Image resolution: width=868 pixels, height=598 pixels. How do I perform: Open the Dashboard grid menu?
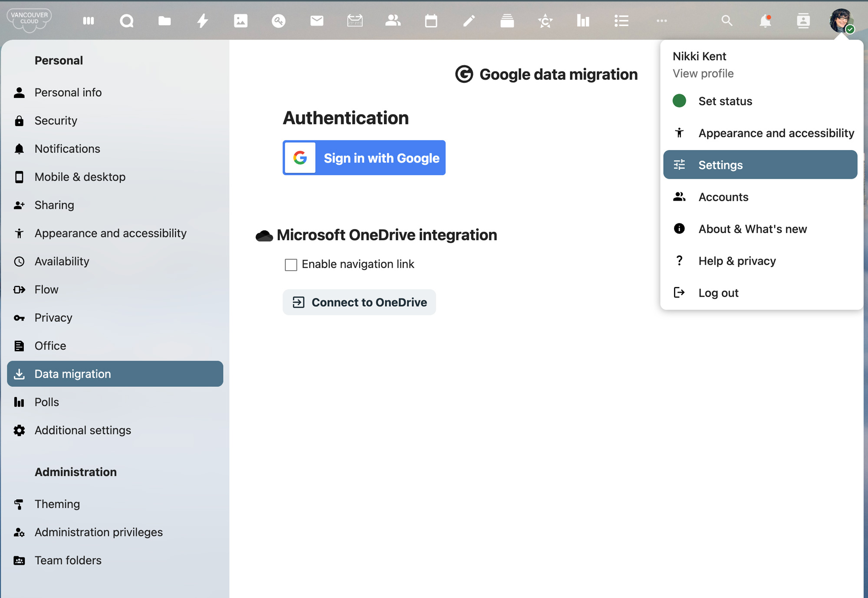pos(89,20)
